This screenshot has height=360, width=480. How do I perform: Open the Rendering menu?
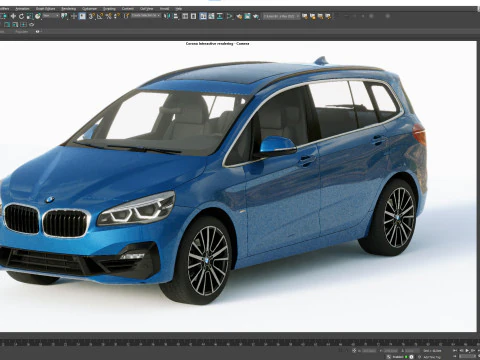click(x=69, y=9)
